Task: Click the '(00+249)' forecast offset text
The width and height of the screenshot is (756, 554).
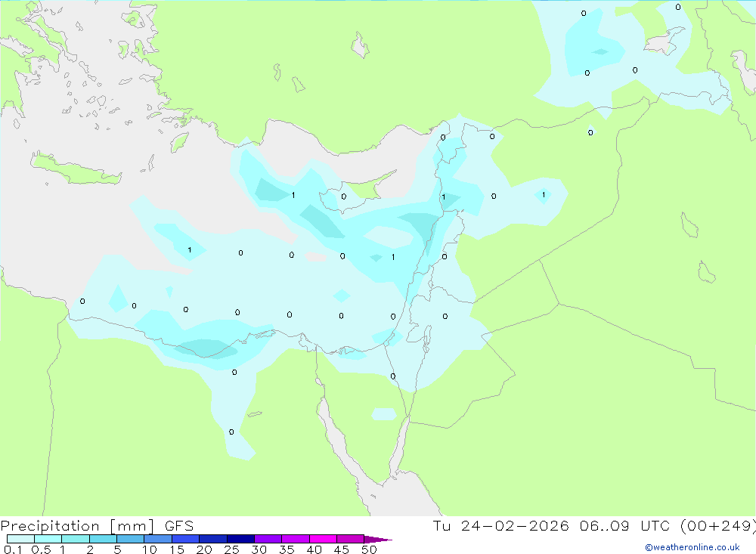Action: coord(718,525)
